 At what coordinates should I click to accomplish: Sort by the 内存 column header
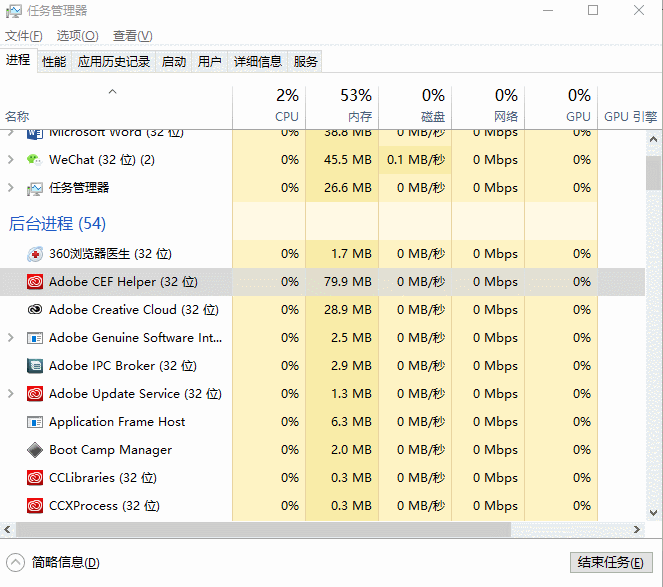342,107
